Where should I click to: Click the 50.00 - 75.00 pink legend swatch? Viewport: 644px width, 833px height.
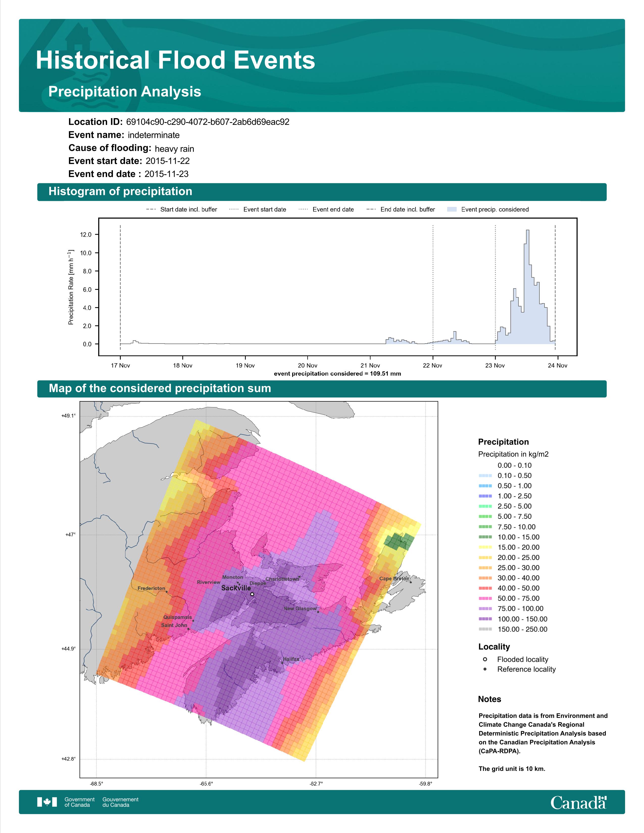(x=485, y=598)
